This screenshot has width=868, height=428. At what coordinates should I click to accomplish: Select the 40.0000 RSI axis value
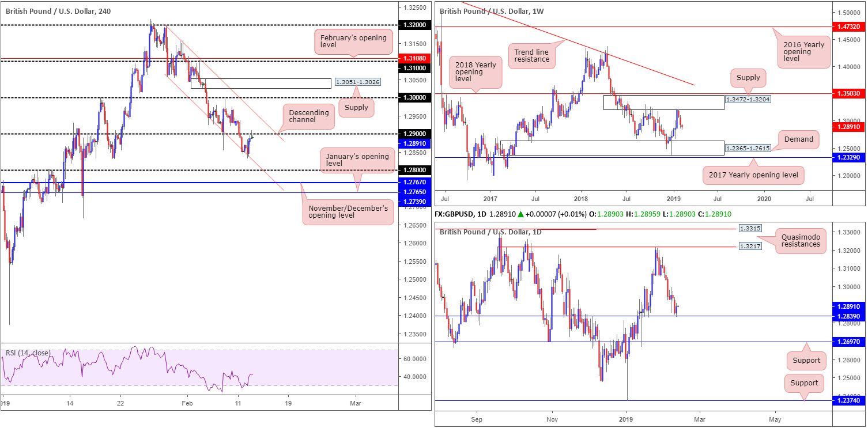click(x=416, y=377)
